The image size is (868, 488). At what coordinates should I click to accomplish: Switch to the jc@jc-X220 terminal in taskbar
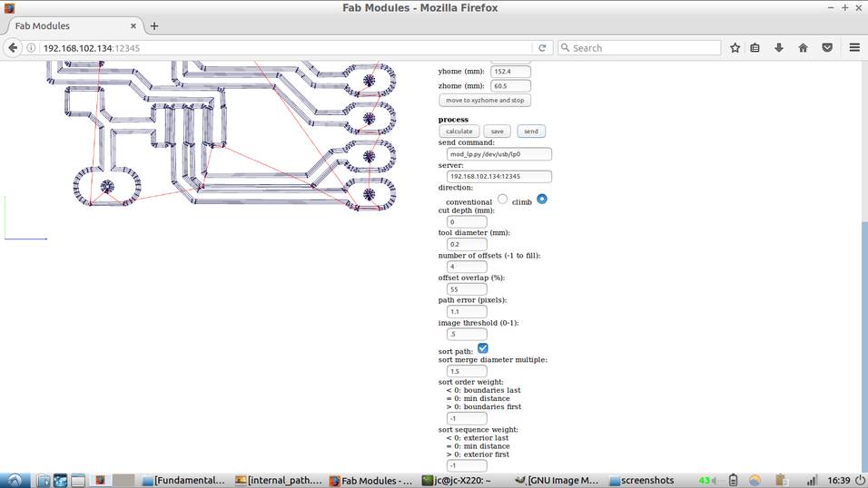[x=456, y=480]
